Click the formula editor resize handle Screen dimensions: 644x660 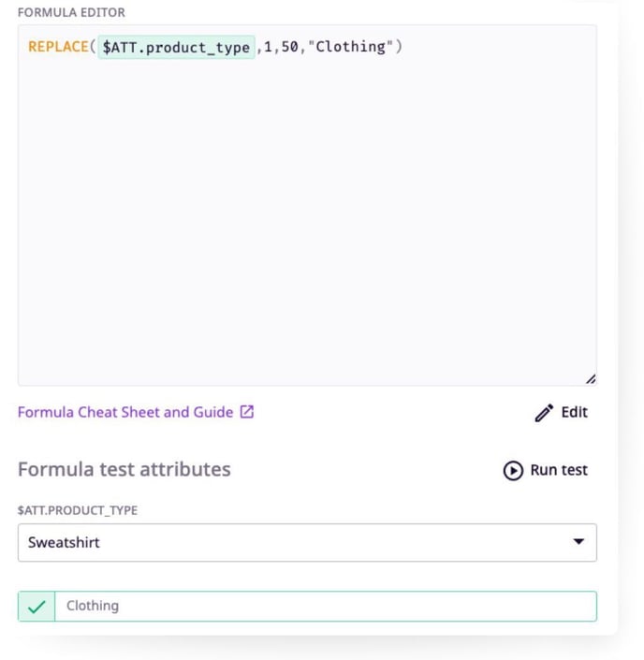590,379
